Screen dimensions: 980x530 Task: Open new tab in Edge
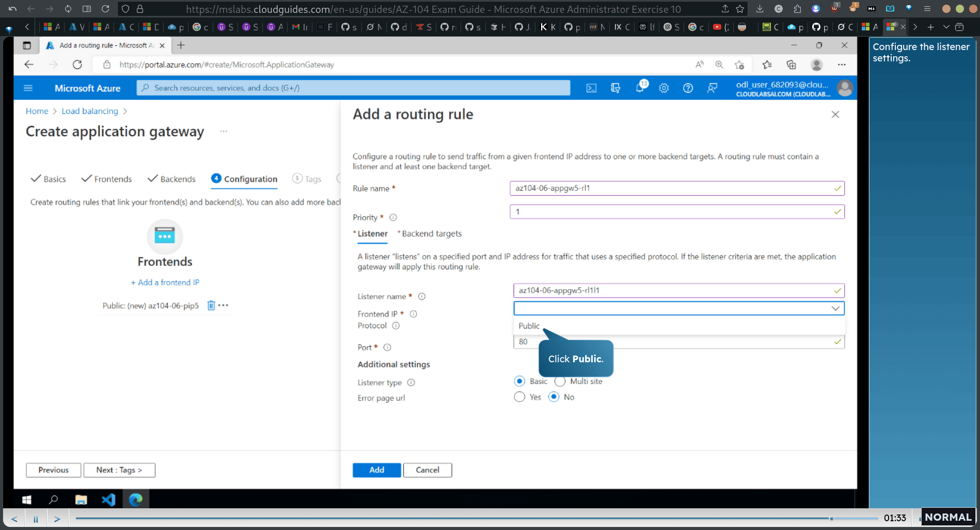click(x=181, y=45)
